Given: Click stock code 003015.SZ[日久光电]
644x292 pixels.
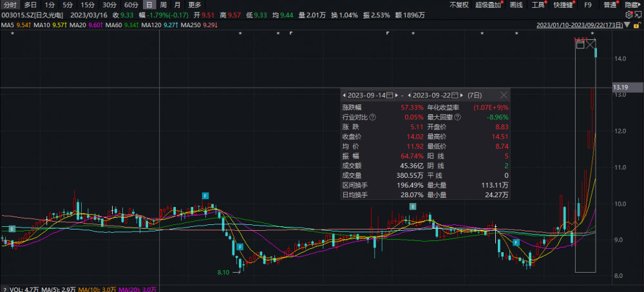Looking at the screenshot, I should [x=32, y=15].
